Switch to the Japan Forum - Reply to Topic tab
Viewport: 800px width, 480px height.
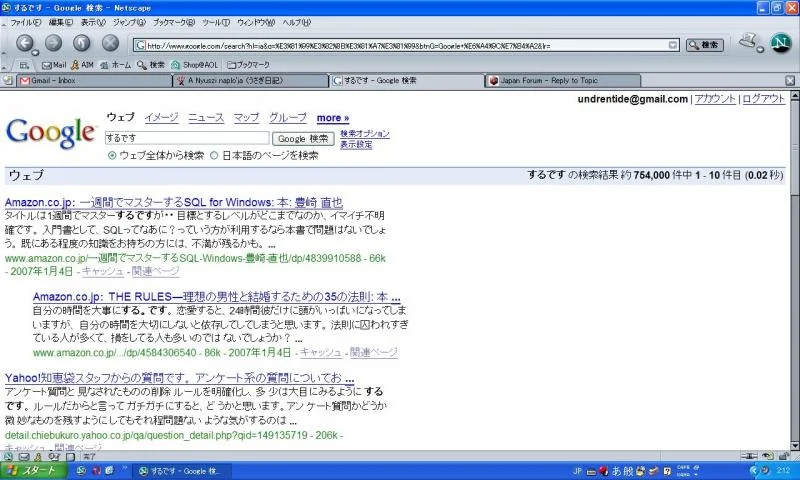[x=563, y=81]
